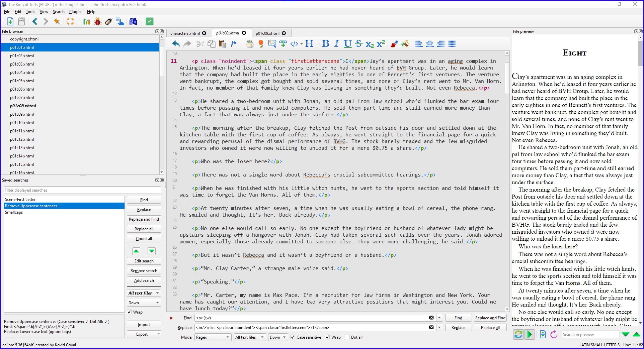Open the Search menu
Viewport: 644px width, 349px height.
(x=59, y=11)
